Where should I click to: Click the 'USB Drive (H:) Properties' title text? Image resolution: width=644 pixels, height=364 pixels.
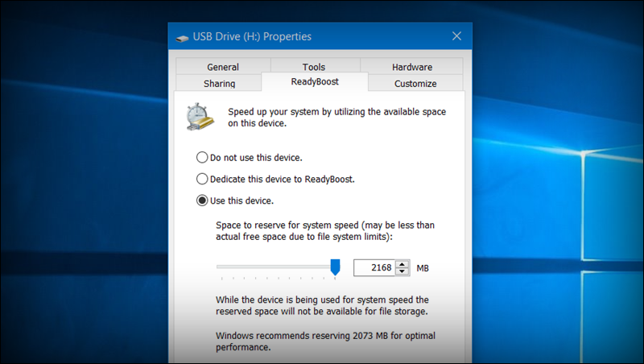pos(252,36)
